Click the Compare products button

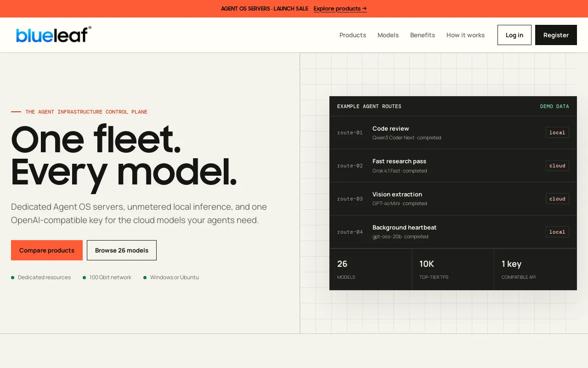pyautogui.click(x=47, y=250)
